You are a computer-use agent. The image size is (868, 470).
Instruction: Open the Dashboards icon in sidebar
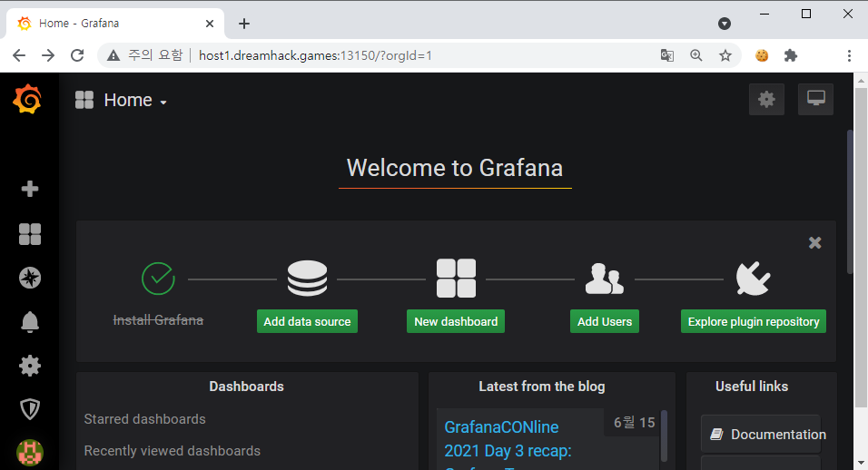pyautogui.click(x=30, y=234)
